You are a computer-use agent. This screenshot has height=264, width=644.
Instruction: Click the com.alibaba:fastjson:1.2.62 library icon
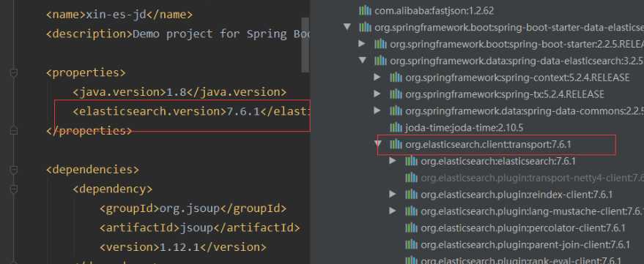point(365,11)
